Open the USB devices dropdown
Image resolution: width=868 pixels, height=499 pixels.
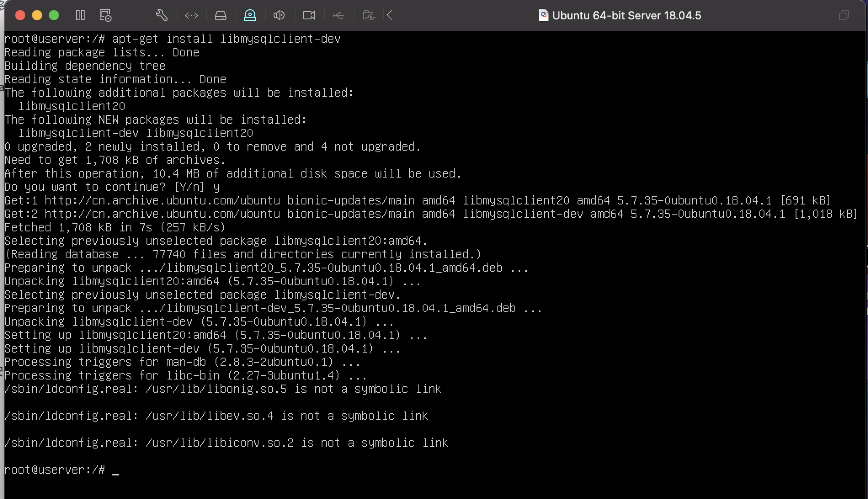click(339, 15)
